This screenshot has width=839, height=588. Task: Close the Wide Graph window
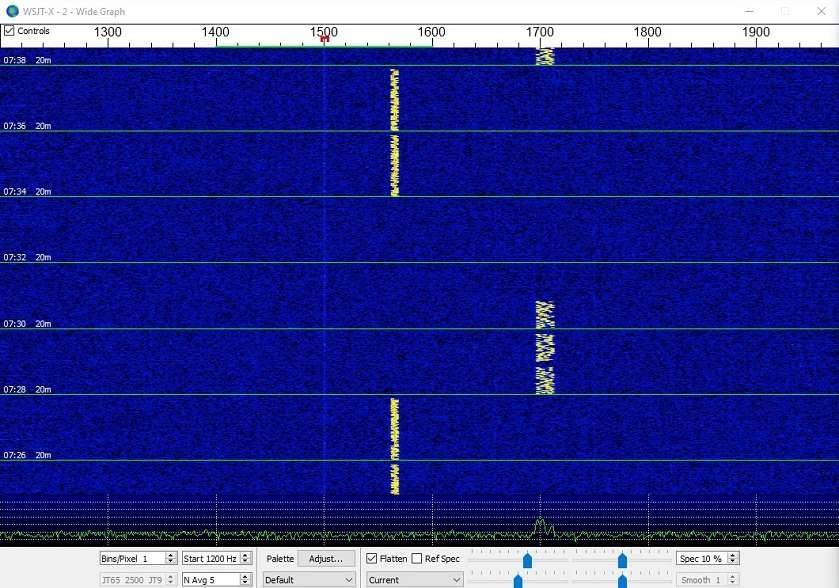click(x=821, y=11)
